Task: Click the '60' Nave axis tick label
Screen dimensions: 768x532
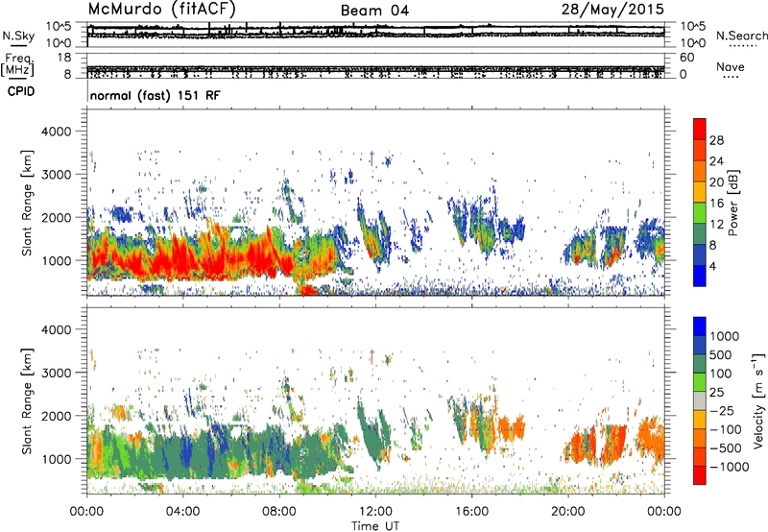Action: 686,58
